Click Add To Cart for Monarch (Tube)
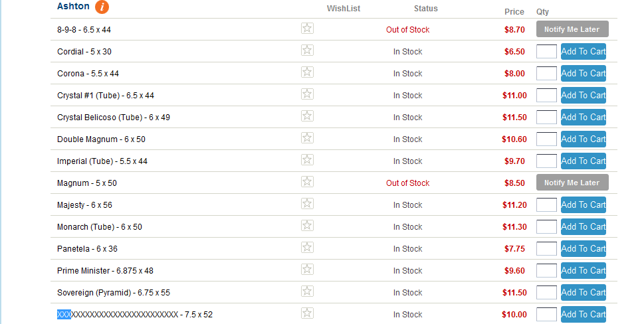The width and height of the screenshot is (644, 324). tap(583, 226)
